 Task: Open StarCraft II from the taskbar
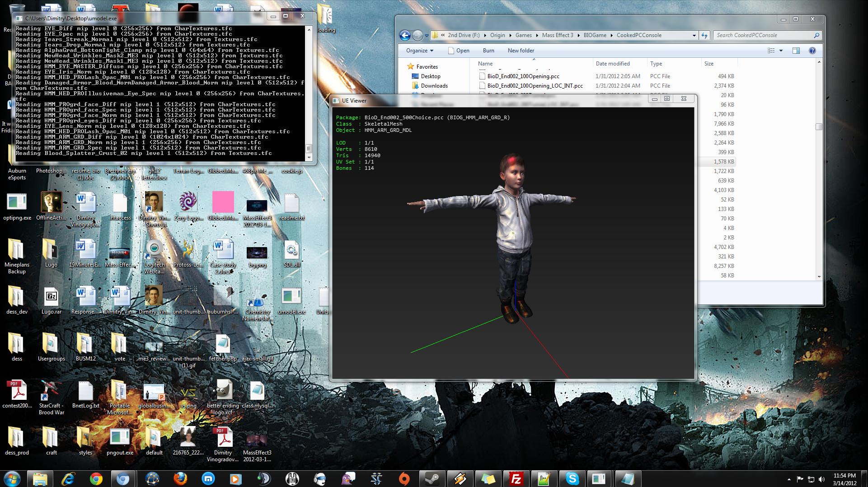point(376,479)
